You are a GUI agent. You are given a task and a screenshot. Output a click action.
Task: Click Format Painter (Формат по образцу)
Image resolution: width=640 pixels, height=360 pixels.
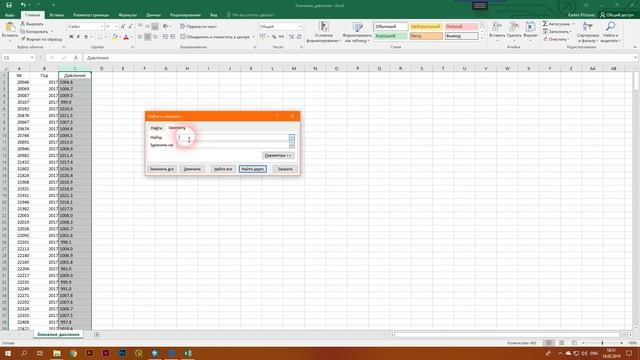[42, 39]
